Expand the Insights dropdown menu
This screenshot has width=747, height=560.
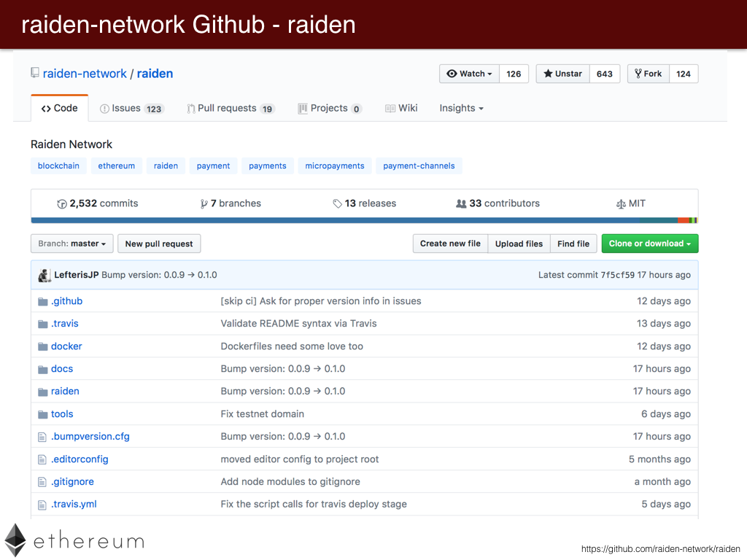[x=461, y=108]
